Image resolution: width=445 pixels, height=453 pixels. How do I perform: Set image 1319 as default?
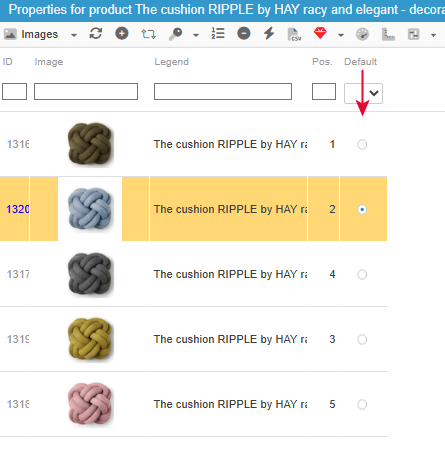click(x=362, y=339)
